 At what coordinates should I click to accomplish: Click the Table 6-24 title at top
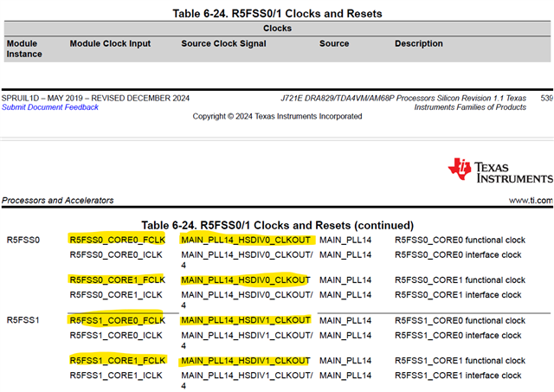pos(277,14)
